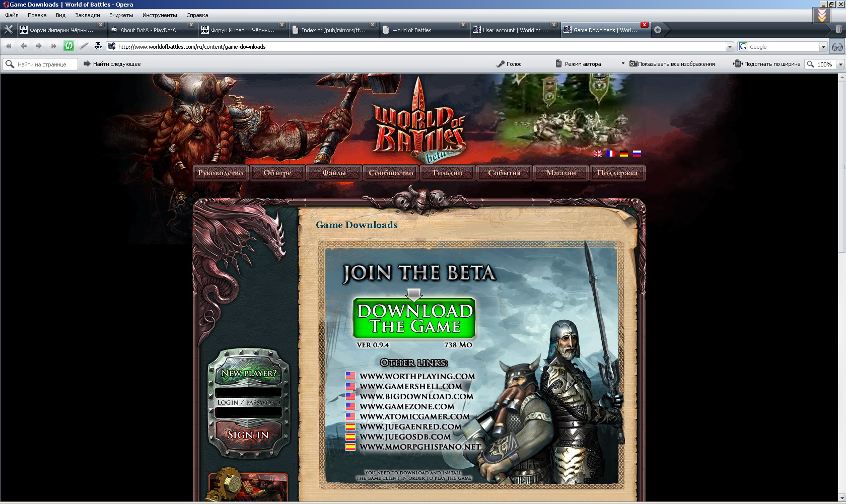
Task: Click the Сообщество site menu button
Action: pos(391,173)
